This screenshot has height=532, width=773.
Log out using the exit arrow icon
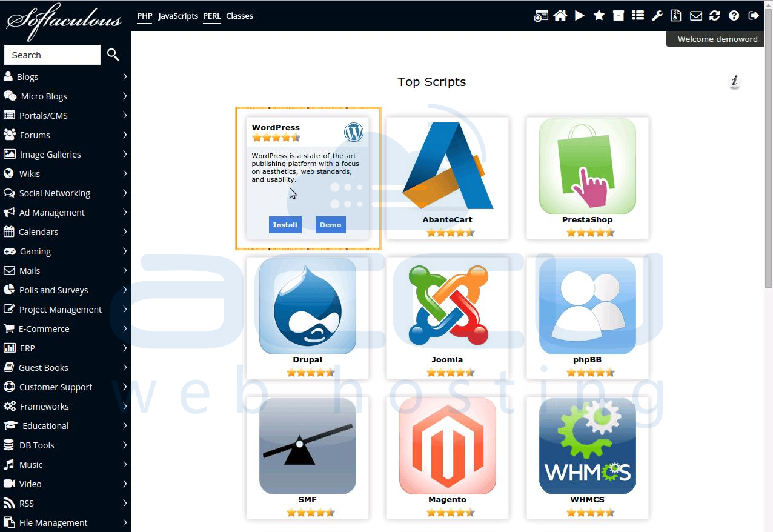tap(754, 16)
